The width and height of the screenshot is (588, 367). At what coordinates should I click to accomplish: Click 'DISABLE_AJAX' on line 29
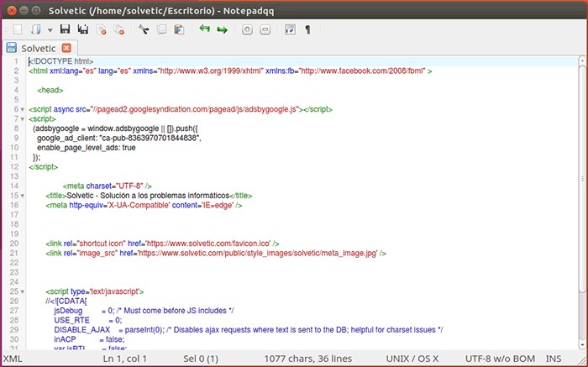coord(82,330)
